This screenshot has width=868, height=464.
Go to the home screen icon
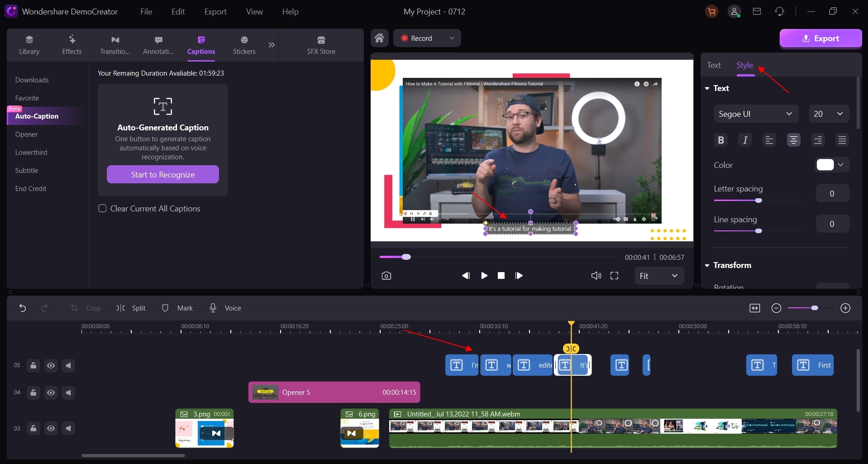point(380,38)
